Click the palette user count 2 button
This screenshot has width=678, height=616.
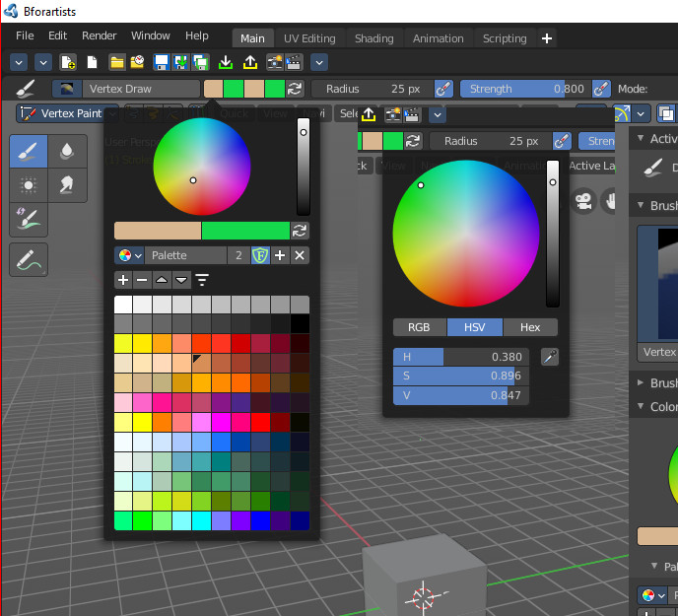click(238, 255)
